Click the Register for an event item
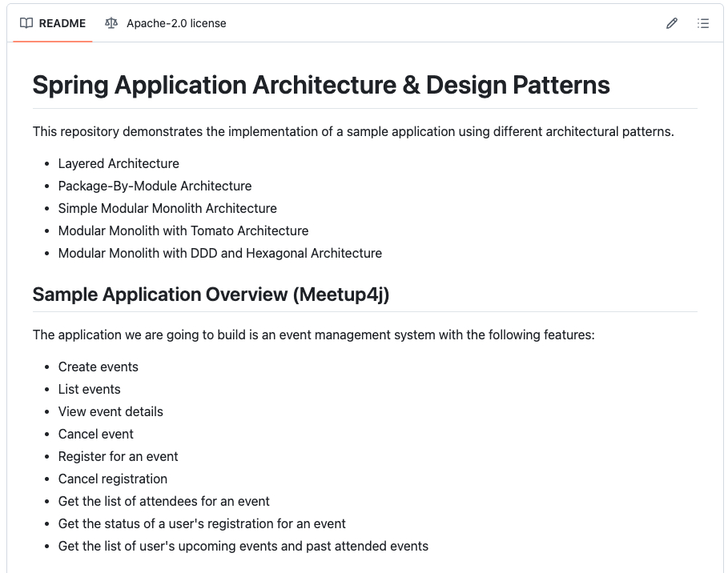Viewport: 728px width, 573px height. coord(119,456)
